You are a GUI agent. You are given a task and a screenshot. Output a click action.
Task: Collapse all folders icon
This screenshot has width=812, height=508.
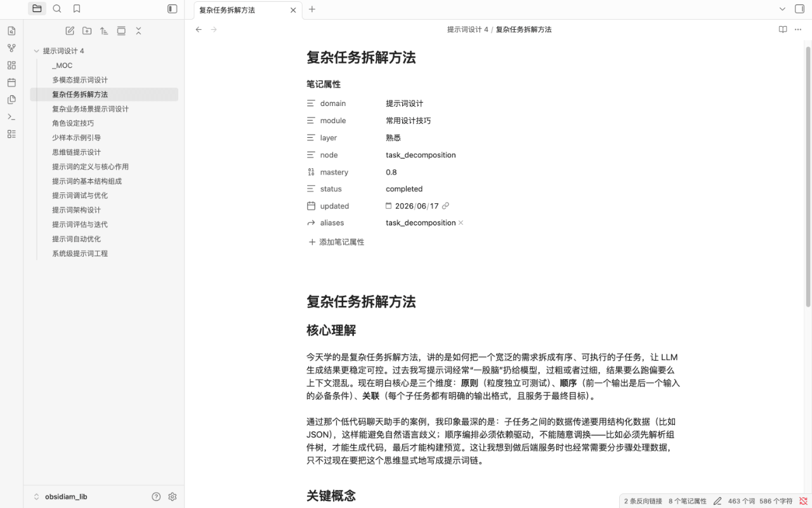pos(138,30)
